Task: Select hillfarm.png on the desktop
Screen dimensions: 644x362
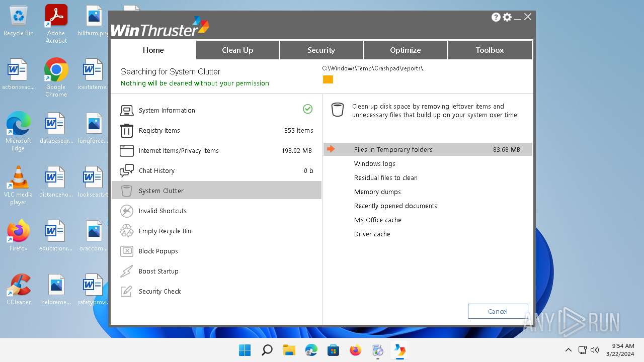Action: 94,22
